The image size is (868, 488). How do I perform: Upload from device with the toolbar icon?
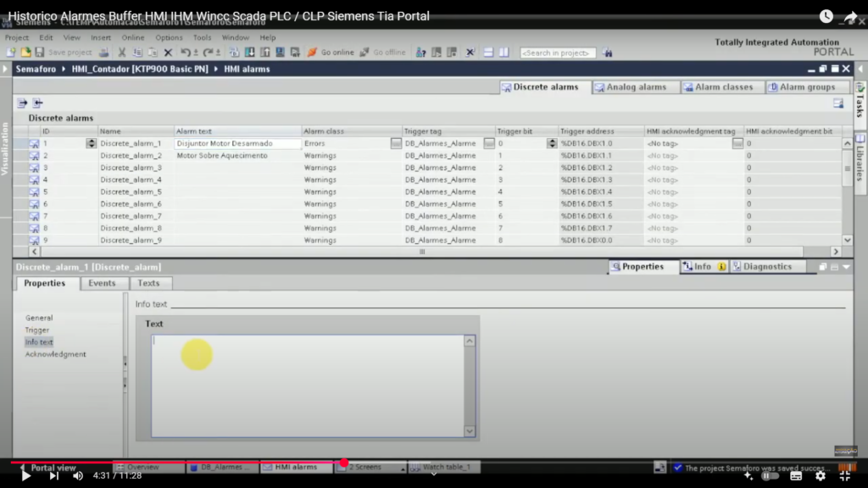pos(265,53)
